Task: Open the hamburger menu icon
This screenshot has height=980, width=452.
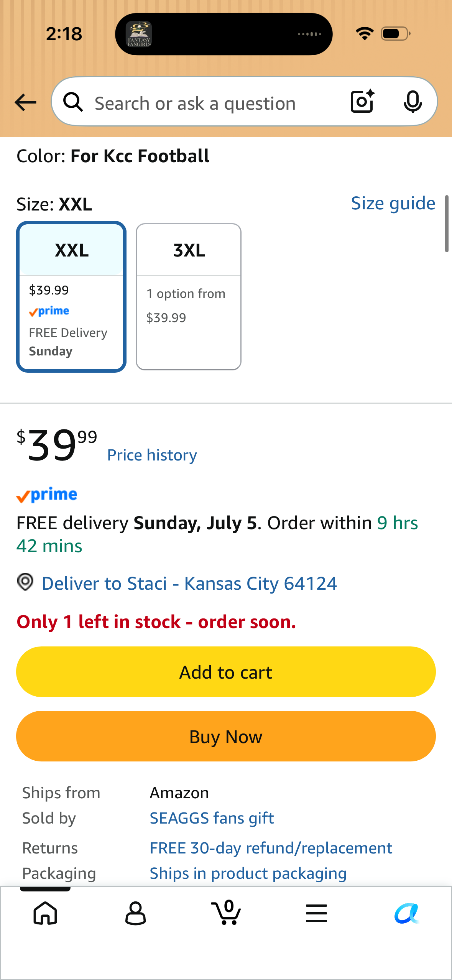Action: click(x=316, y=913)
